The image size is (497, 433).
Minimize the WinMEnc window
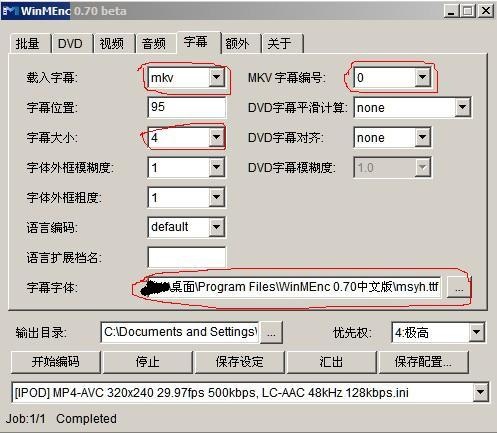[x=451, y=11]
